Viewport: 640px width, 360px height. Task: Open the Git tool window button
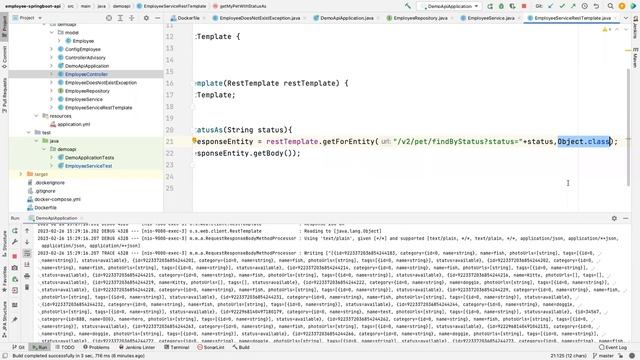tap(18, 347)
